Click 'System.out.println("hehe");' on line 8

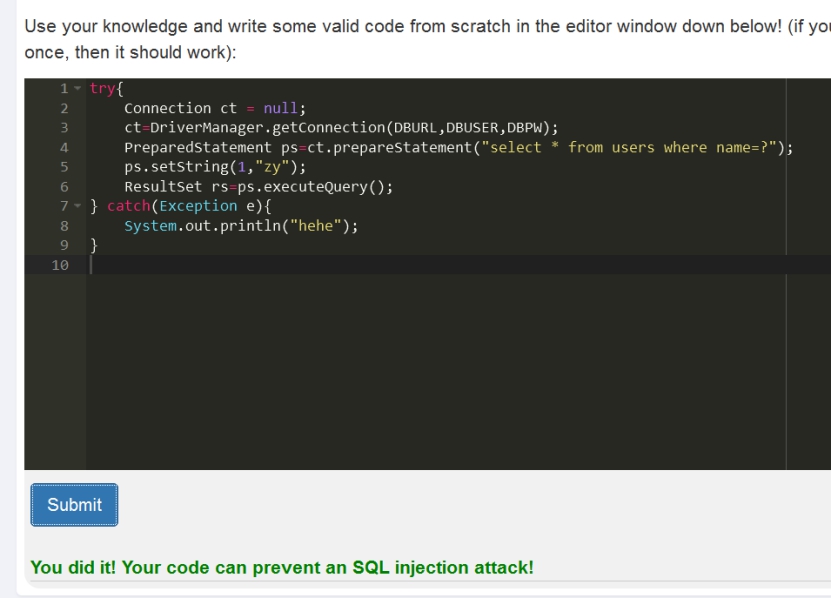click(241, 226)
